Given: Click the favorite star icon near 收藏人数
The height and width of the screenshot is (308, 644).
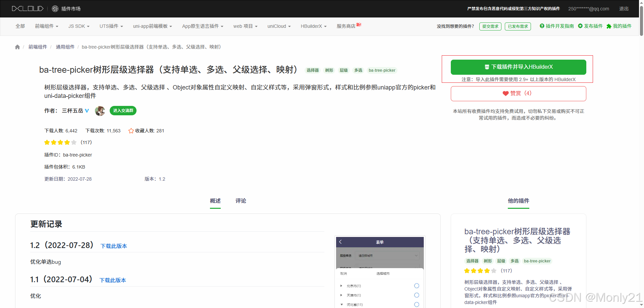Looking at the screenshot, I should 131,131.
